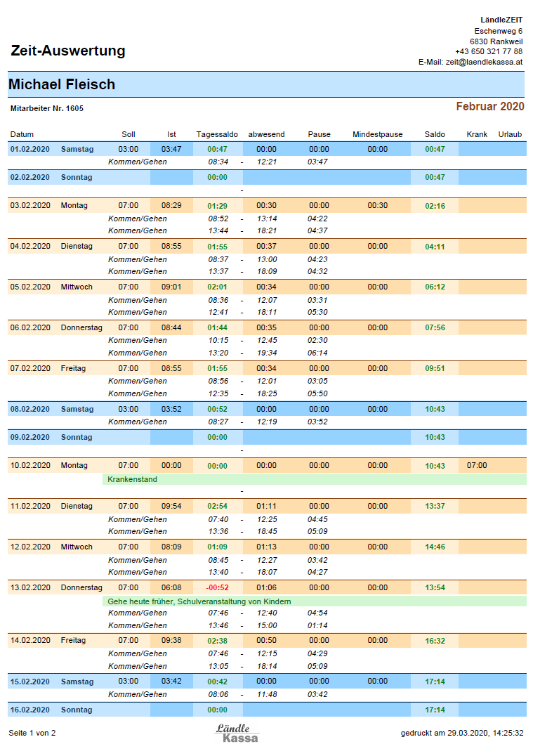This screenshot has height=756, width=533.
Task: Click the Pause column header
Action: (319, 134)
